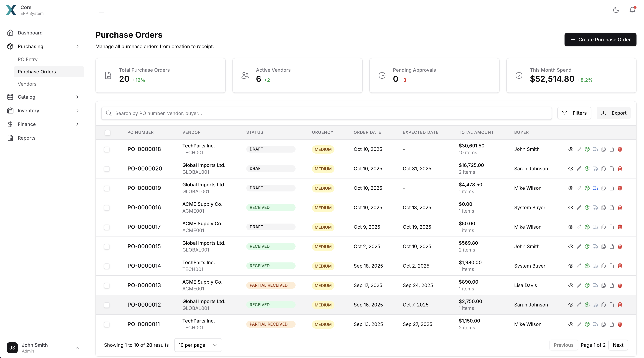Go to Purchase Orders in the sidebar
The image size is (644, 358).
[x=37, y=71]
